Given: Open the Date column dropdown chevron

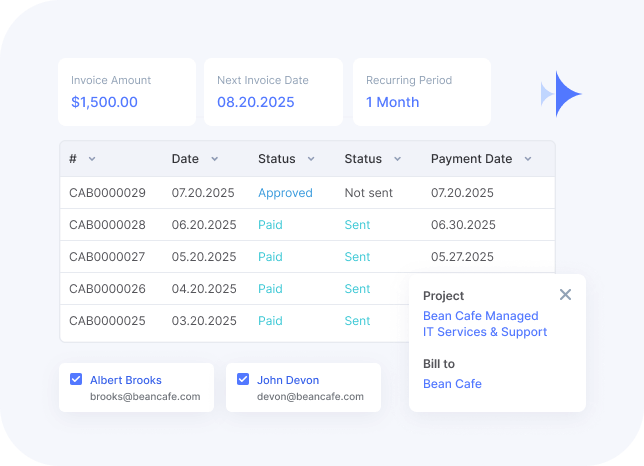Looking at the screenshot, I should (x=214, y=159).
